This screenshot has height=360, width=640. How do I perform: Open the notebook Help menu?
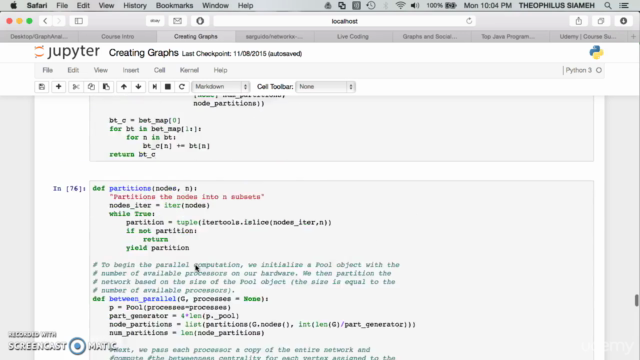[x=220, y=70]
